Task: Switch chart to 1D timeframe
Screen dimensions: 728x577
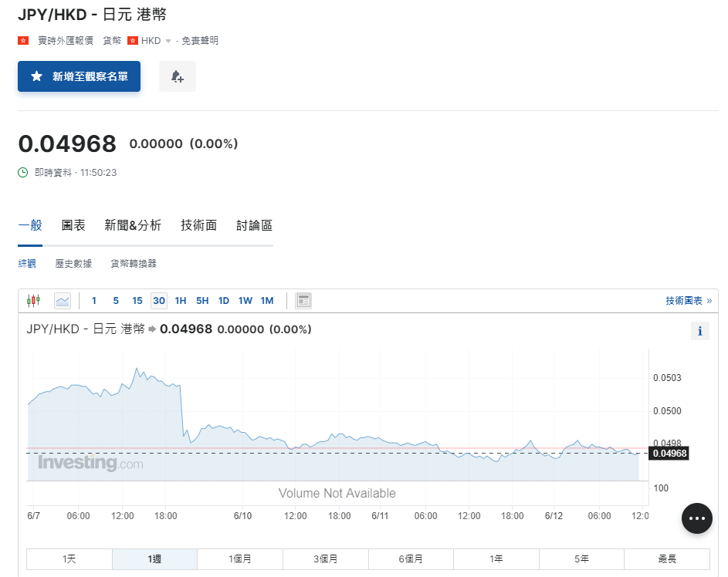Action: coord(223,300)
